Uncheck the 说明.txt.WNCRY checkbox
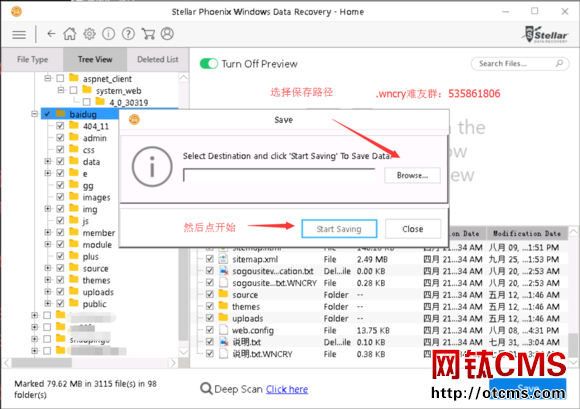 click(210, 354)
